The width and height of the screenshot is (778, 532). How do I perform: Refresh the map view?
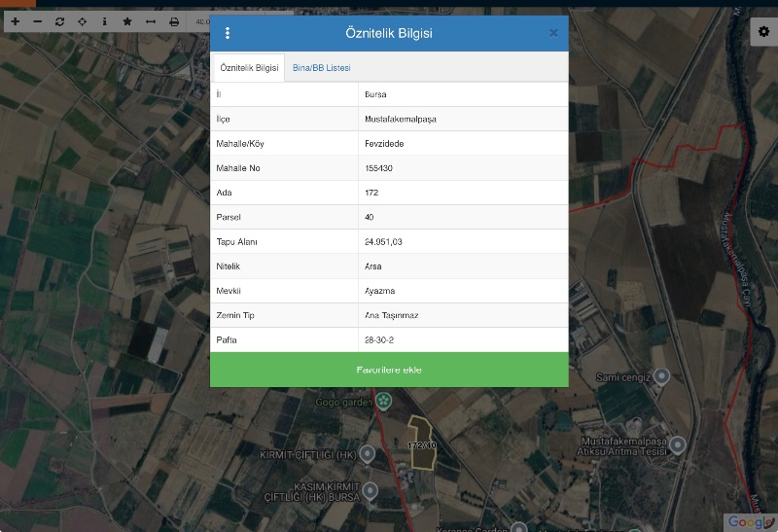[60, 21]
